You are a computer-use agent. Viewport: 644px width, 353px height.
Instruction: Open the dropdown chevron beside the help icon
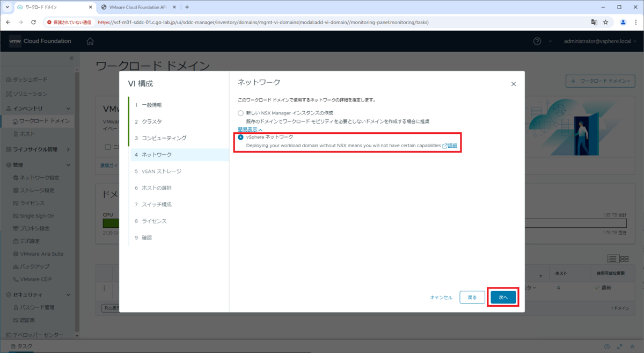[550, 41]
